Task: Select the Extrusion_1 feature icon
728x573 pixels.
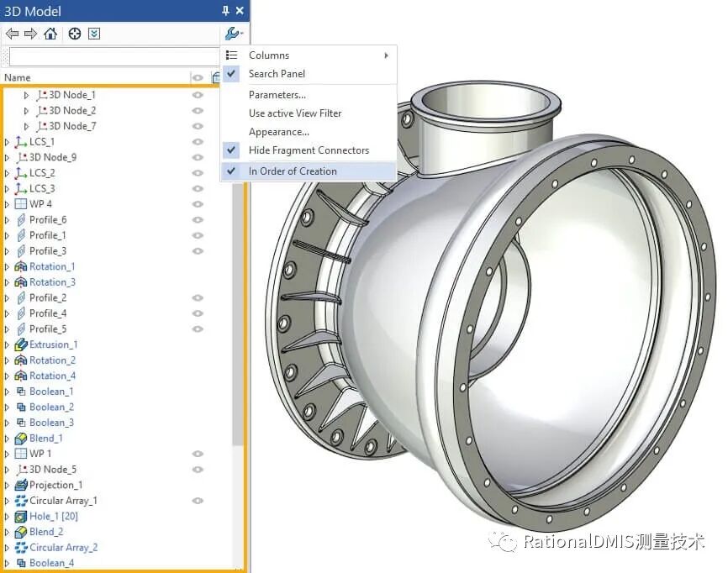Action: [21, 344]
